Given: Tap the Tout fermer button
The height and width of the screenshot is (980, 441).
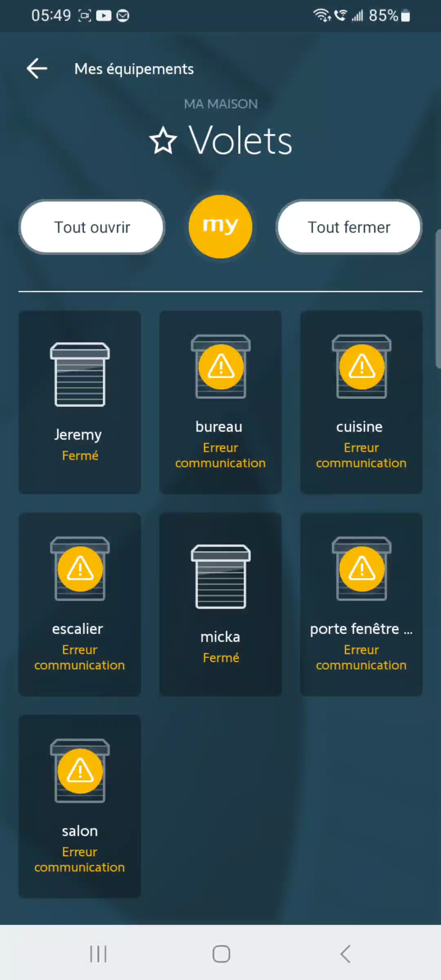Looking at the screenshot, I should 349,227.
